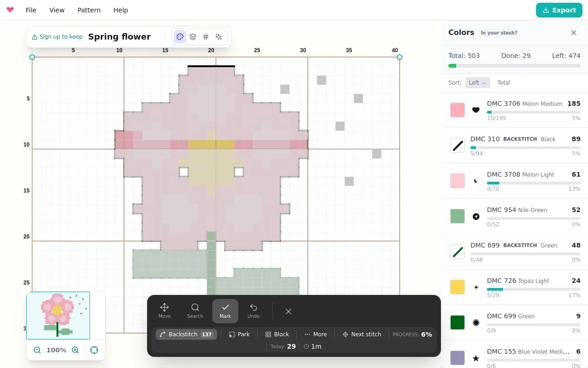
Task: Sort colors by Total
Action: 504,83
